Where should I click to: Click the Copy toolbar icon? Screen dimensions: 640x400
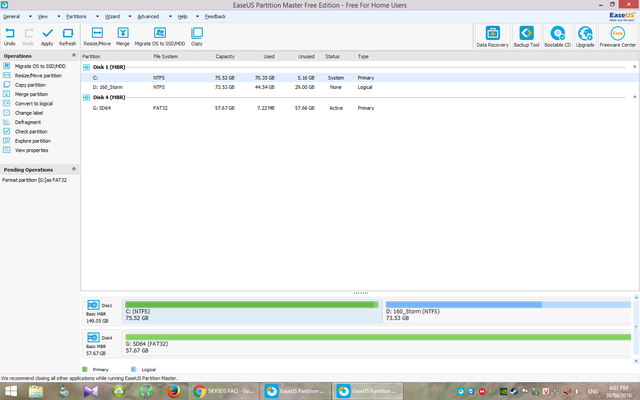[197, 36]
